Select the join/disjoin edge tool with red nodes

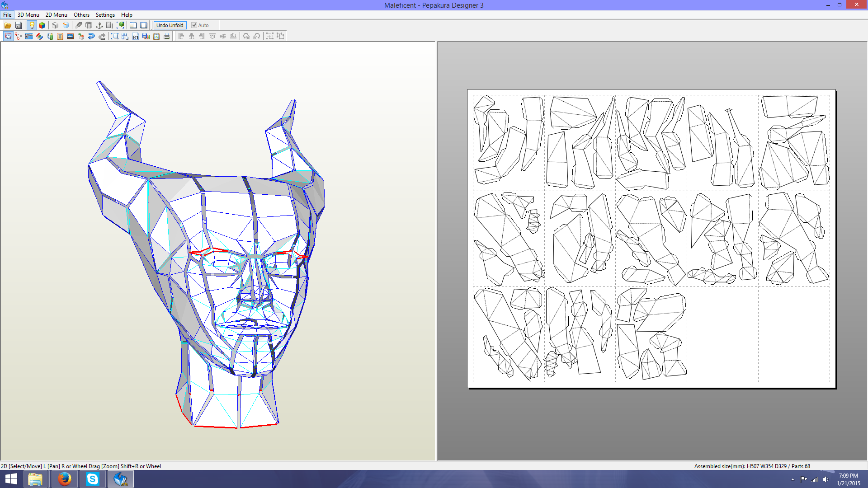pos(19,36)
